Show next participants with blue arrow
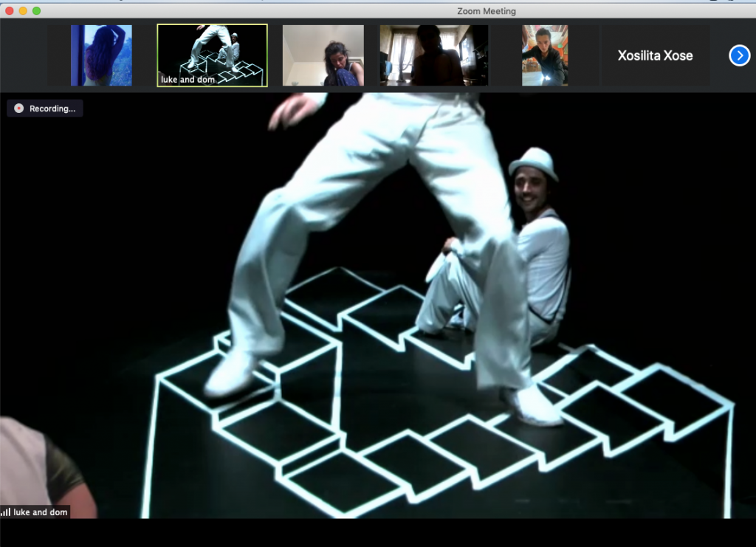756x547 pixels. tap(739, 55)
